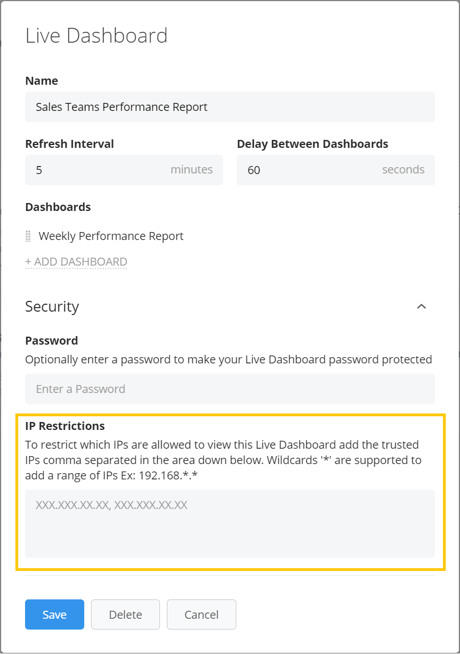This screenshot has width=460, height=654.
Task: Collapse the Security section chevron
Action: coord(421,307)
